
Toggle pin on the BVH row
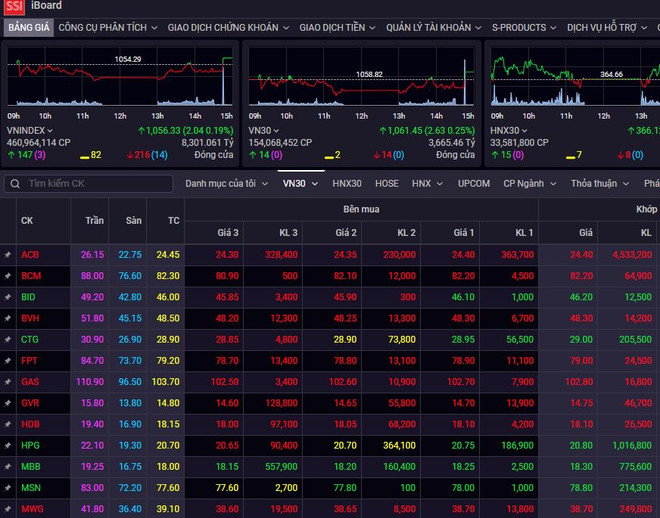(8, 319)
